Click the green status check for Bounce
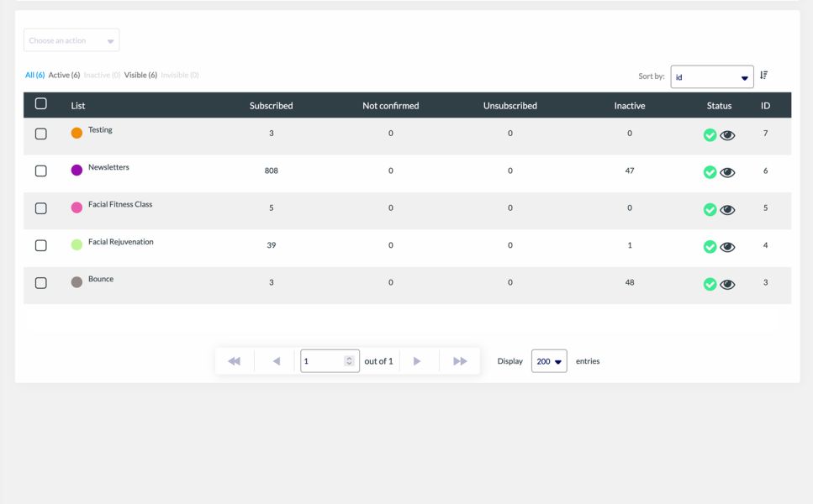The height and width of the screenshot is (504, 813). [710, 285]
